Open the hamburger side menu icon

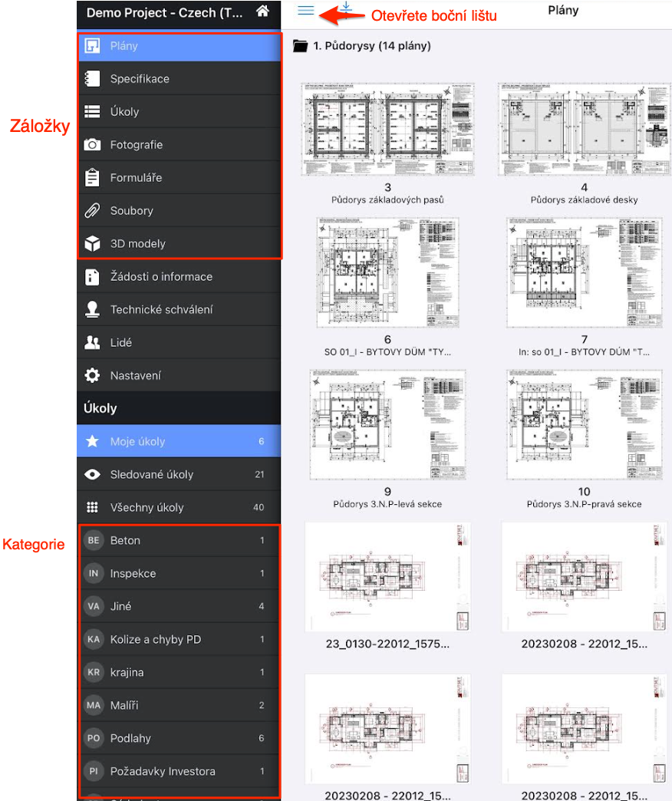coord(305,11)
